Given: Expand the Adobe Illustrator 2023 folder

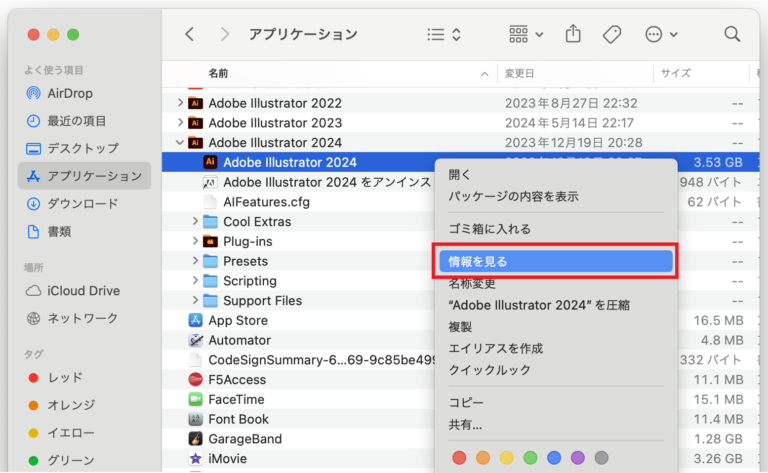Looking at the screenshot, I should pos(180,122).
